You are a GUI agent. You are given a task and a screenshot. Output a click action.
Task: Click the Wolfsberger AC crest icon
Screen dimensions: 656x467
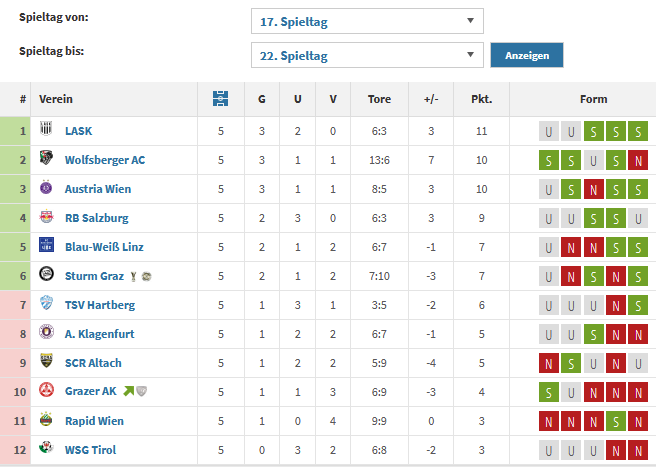pos(46,158)
